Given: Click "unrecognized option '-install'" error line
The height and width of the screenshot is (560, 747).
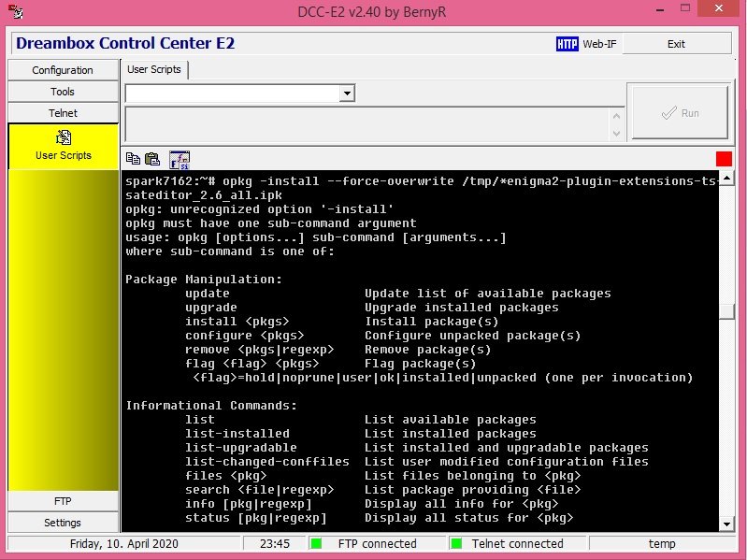Looking at the screenshot, I should click(260, 209).
